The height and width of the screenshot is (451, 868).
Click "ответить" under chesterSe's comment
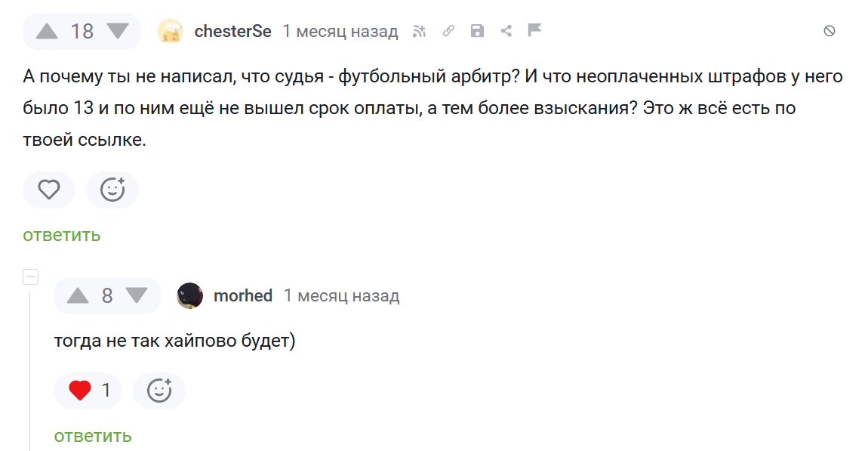click(62, 235)
